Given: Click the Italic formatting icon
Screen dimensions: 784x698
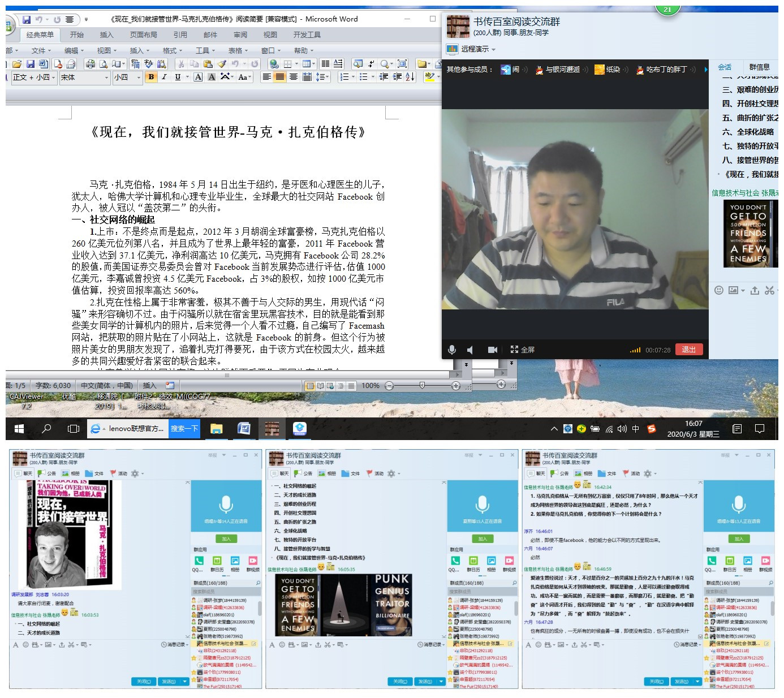Looking at the screenshot, I should pos(164,77).
